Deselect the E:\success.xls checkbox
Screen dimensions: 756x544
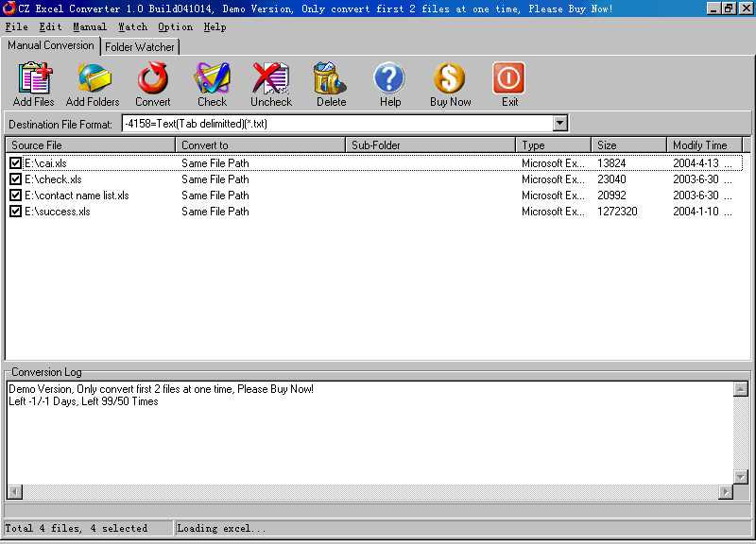15,212
